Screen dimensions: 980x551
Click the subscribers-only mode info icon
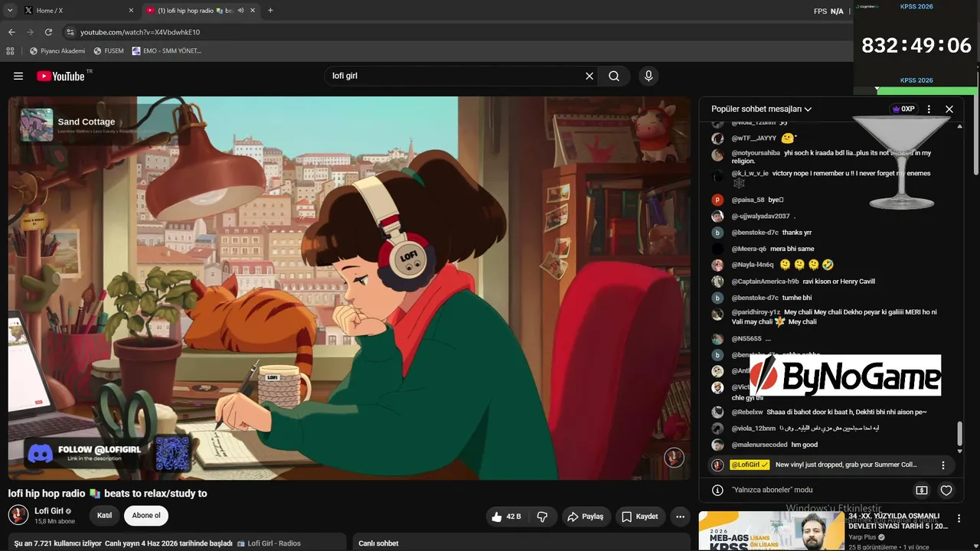click(x=717, y=490)
